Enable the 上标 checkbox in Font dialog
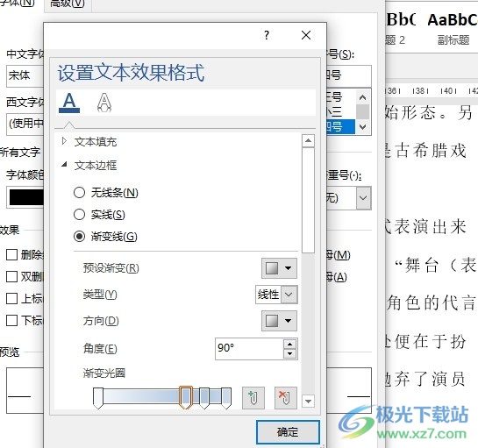 pos(12,298)
